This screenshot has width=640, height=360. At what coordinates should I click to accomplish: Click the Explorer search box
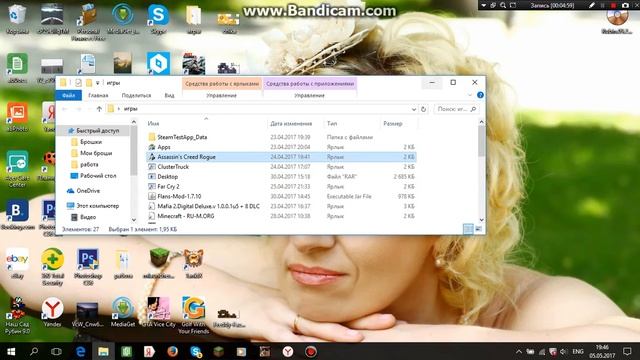[x=455, y=109]
